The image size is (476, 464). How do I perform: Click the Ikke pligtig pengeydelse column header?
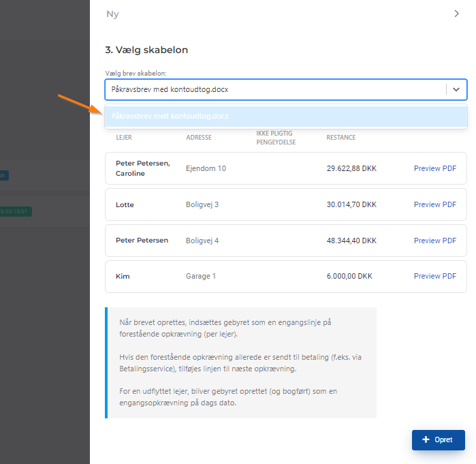[275, 138]
